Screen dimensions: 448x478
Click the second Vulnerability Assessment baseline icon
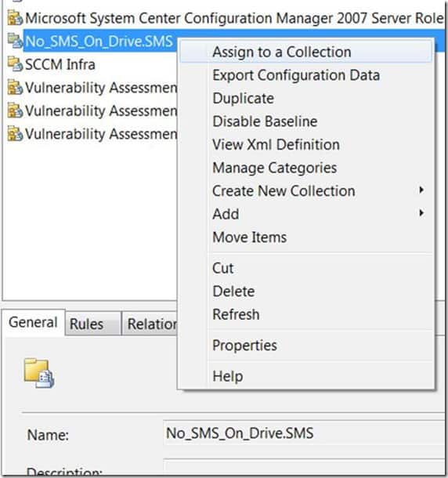tap(15, 110)
